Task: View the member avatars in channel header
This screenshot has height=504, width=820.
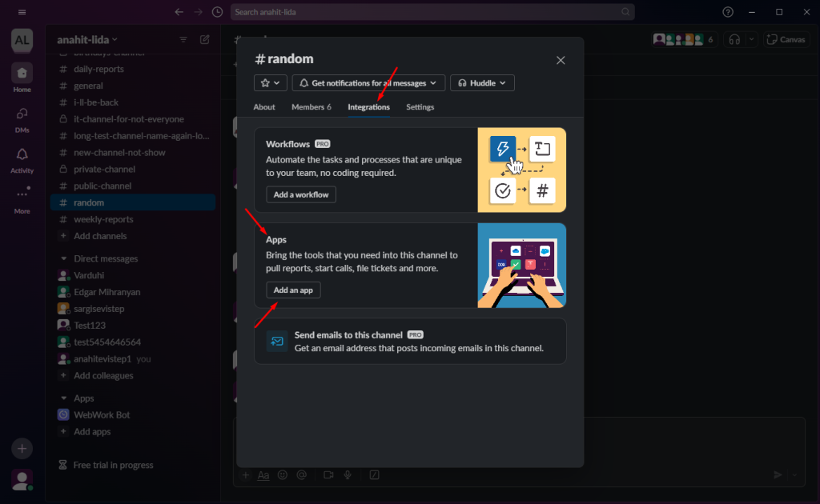Action: tap(683, 40)
